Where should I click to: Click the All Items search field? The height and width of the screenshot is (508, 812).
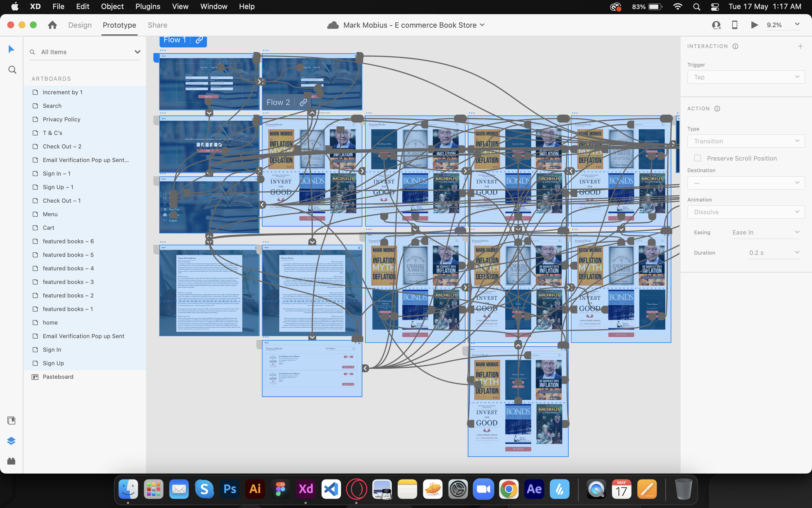[x=85, y=52]
